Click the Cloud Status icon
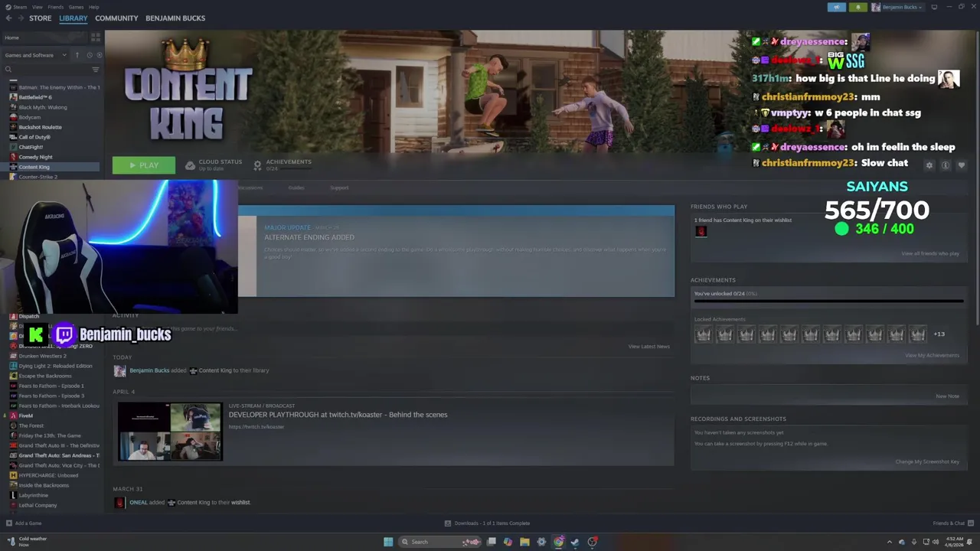This screenshot has width=980, height=551. tap(190, 165)
